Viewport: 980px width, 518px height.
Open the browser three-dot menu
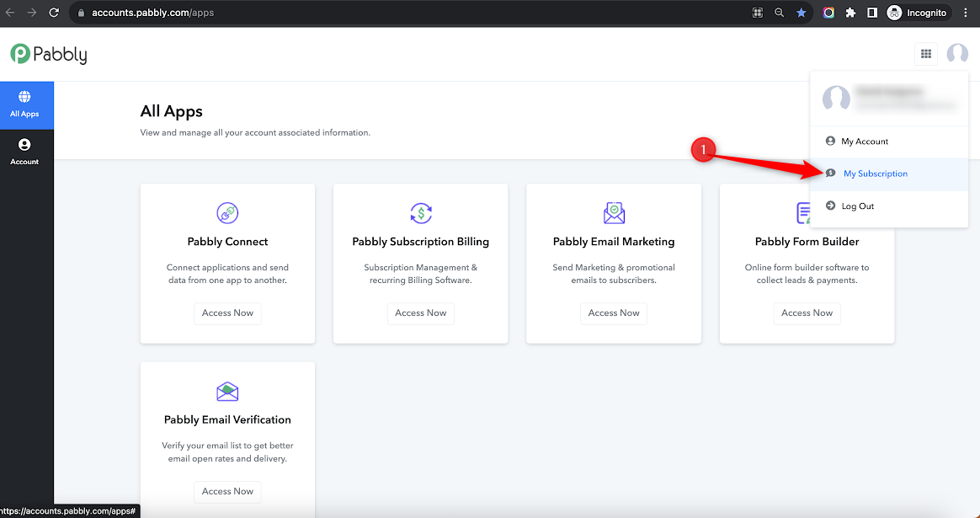point(966,13)
